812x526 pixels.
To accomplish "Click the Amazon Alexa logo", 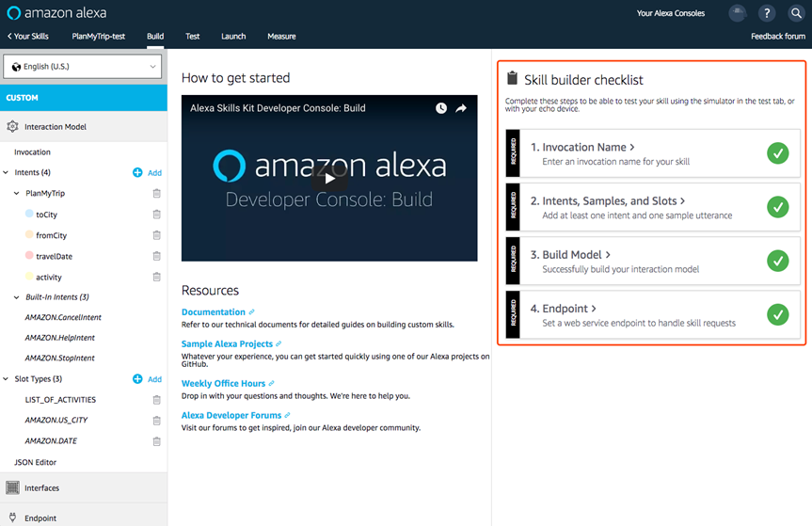I will pyautogui.click(x=56, y=13).
